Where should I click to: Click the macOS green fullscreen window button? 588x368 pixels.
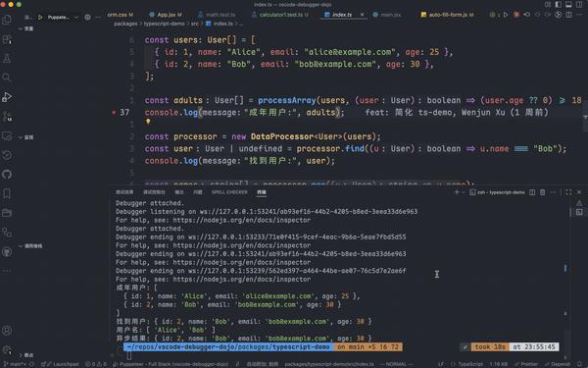pos(19,5)
